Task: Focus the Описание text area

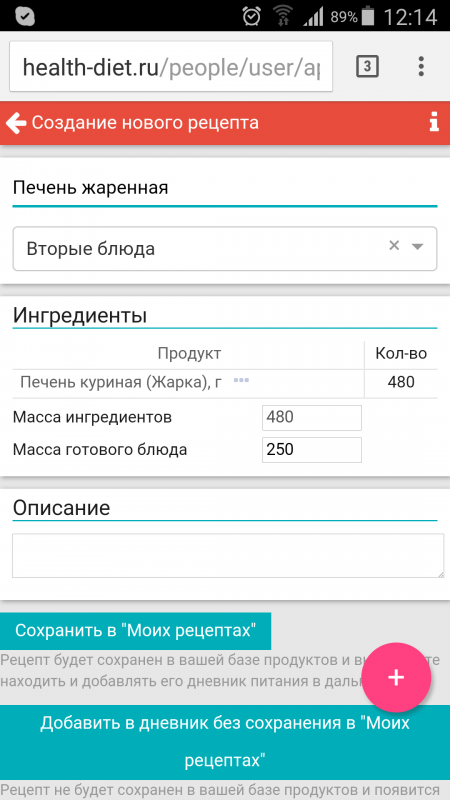Action: [x=228, y=556]
